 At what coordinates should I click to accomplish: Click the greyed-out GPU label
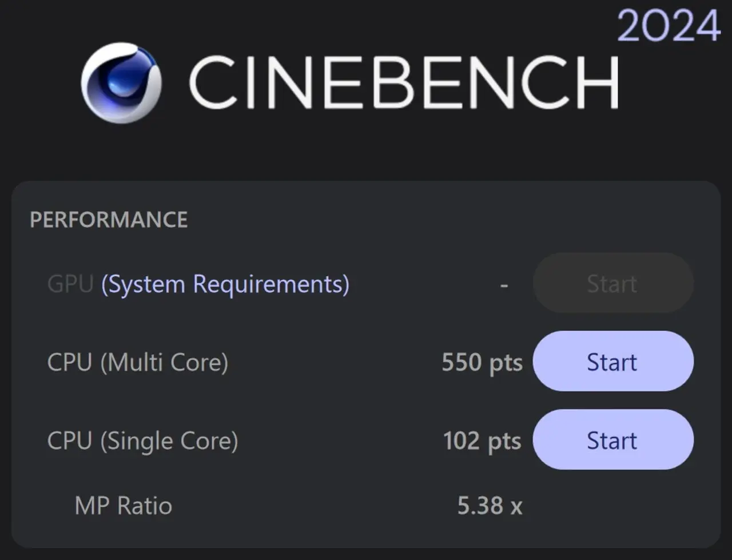70,284
